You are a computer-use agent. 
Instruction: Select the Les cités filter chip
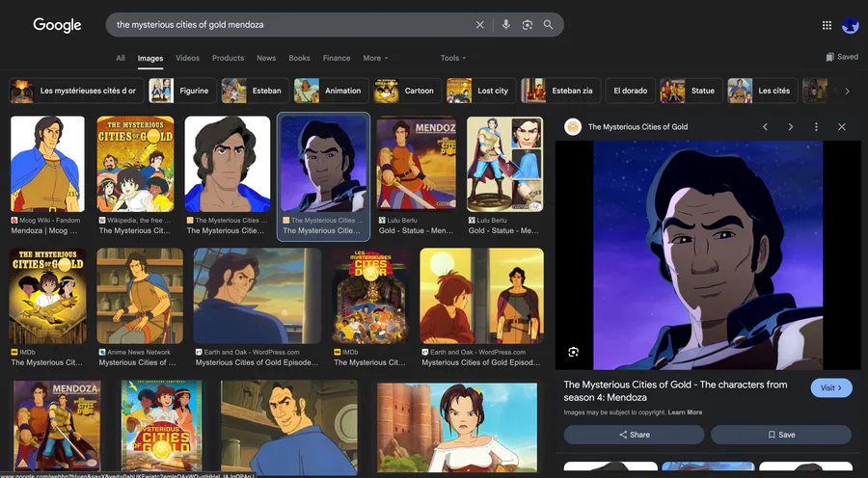(x=762, y=91)
